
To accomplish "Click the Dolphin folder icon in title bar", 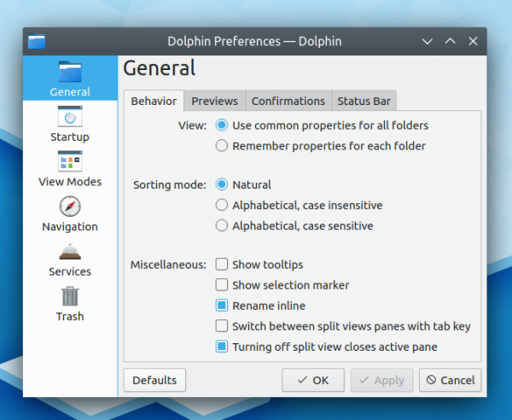I will [x=37, y=41].
